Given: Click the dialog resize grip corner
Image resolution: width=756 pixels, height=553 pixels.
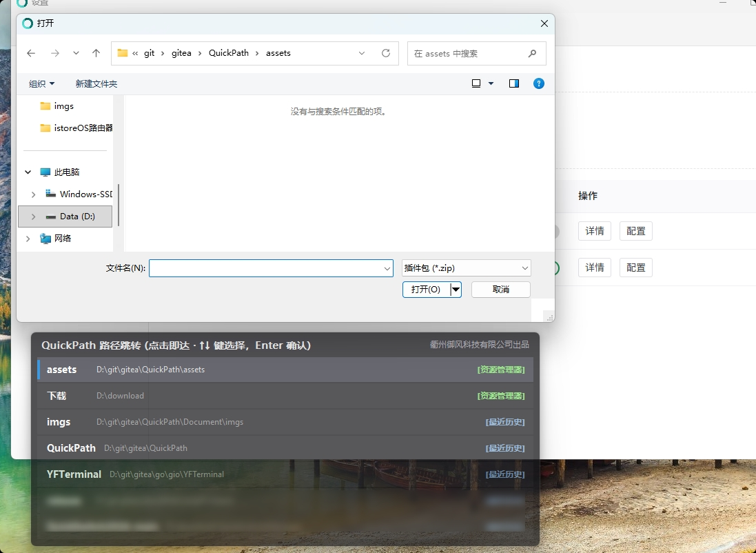Looking at the screenshot, I should tap(550, 317).
